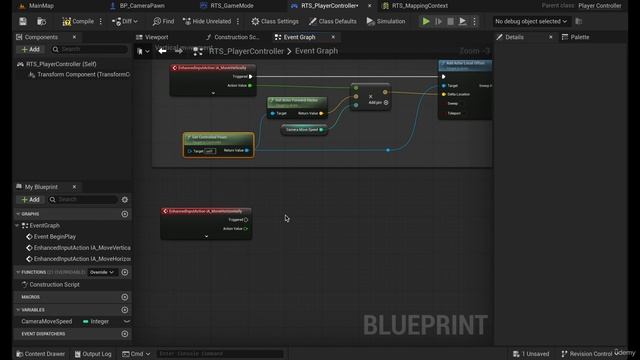Click the 1 Unsaved indicator
The height and width of the screenshot is (360, 640).
[x=531, y=354]
